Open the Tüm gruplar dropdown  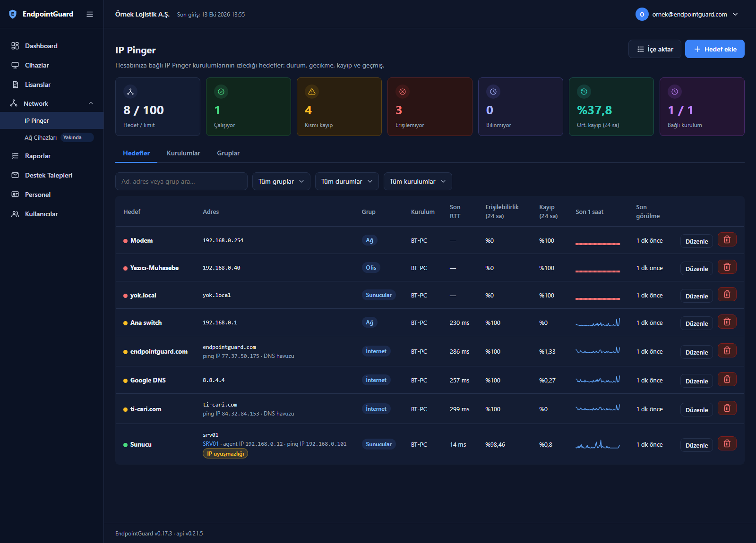point(281,181)
